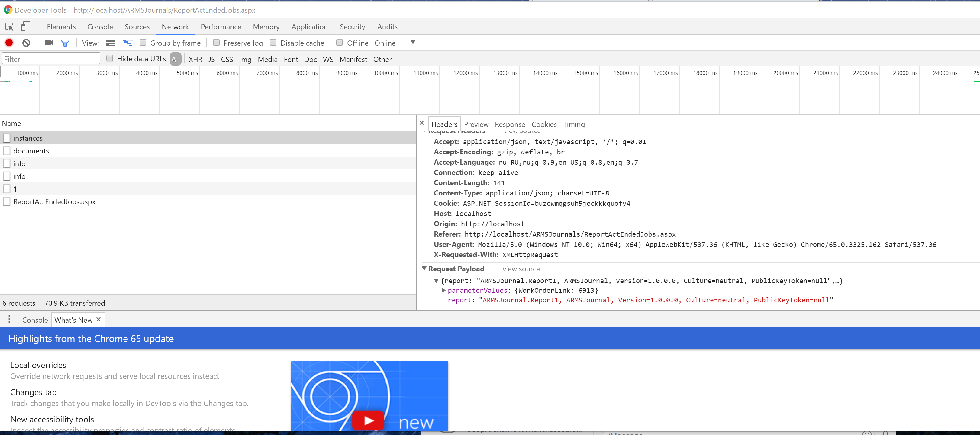Expand the parameterValues object
This screenshot has width=980, height=435.
[443, 290]
